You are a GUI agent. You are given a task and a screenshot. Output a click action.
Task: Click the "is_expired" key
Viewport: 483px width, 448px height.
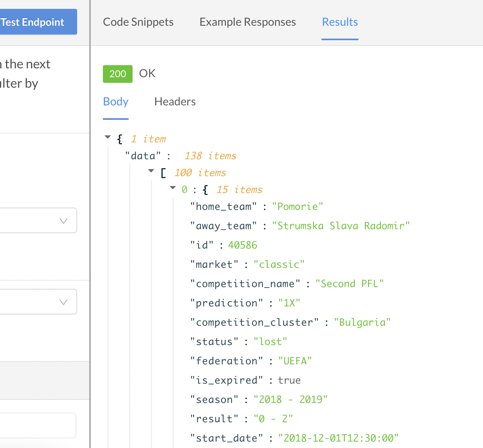227,380
